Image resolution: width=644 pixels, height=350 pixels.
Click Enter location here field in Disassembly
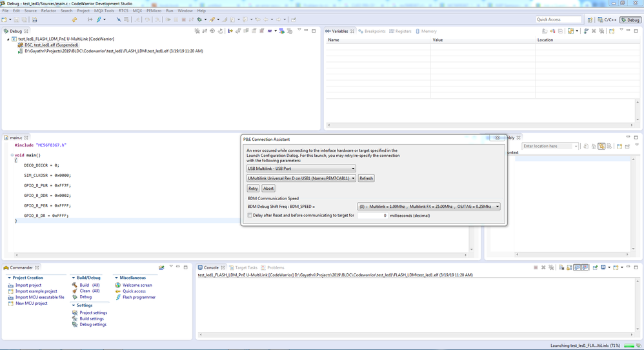click(x=548, y=146)
